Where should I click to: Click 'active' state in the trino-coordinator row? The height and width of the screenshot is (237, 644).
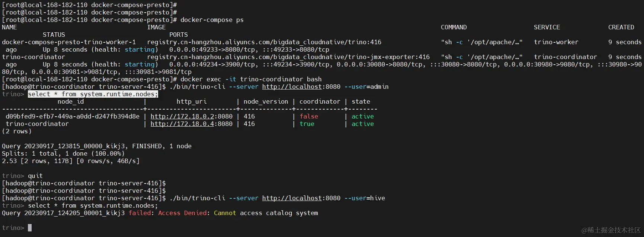[x=363, y=124]
